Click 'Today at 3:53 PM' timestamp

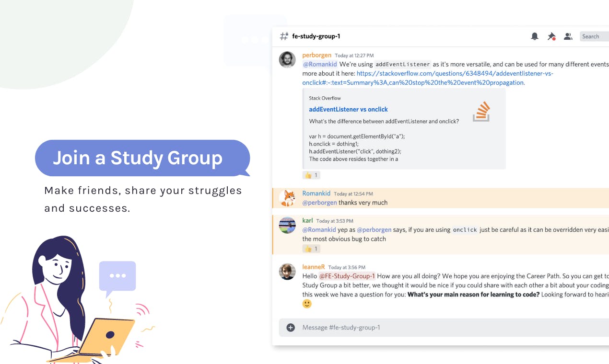pos(335,221)
